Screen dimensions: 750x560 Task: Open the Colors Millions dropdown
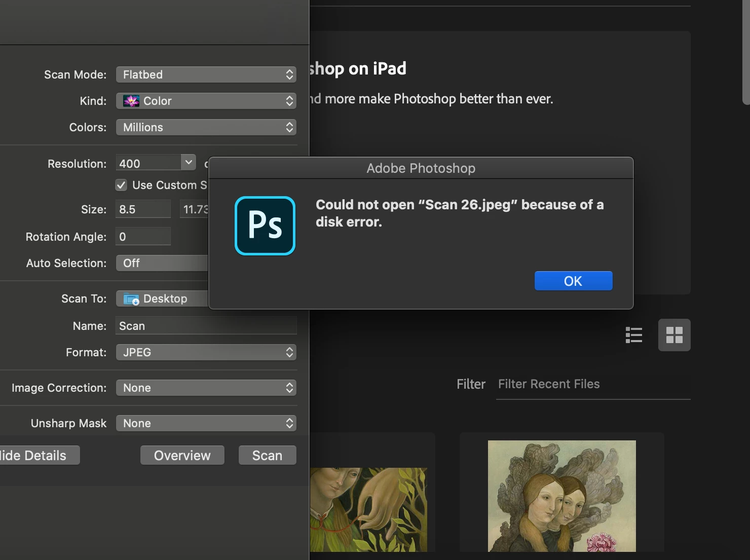(206, 127)
